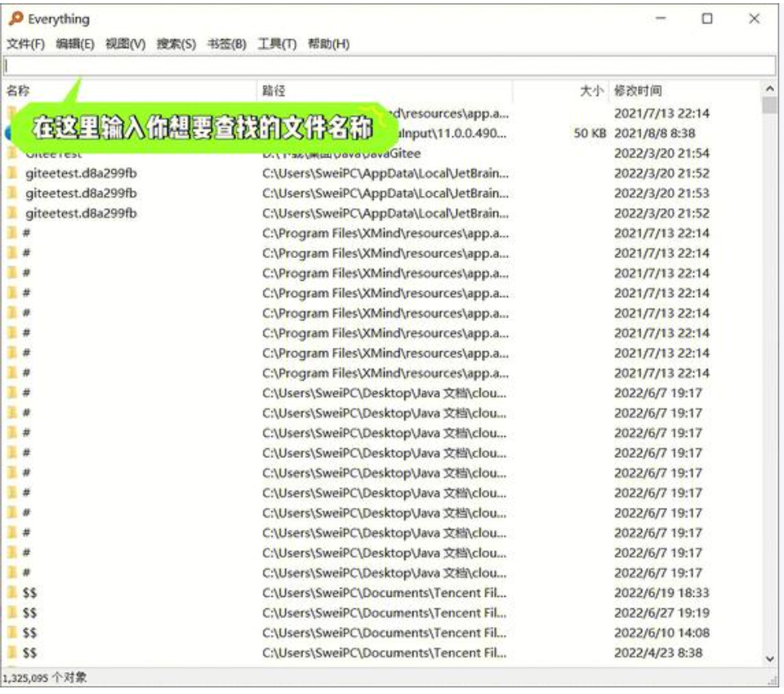The image size is (784, 694).
Task: Select folder icon of $$ dated 2022/6/27
Action: click(x=12, y=612)
